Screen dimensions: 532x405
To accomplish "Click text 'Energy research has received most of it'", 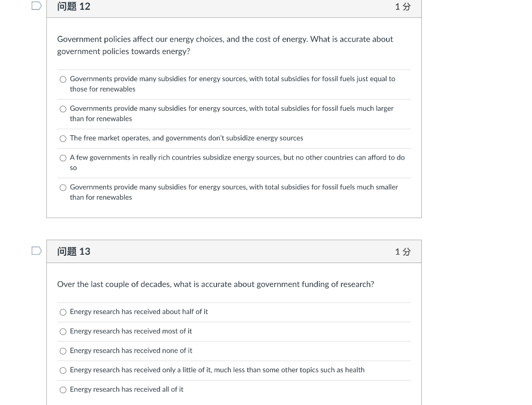I will [131, 331].
